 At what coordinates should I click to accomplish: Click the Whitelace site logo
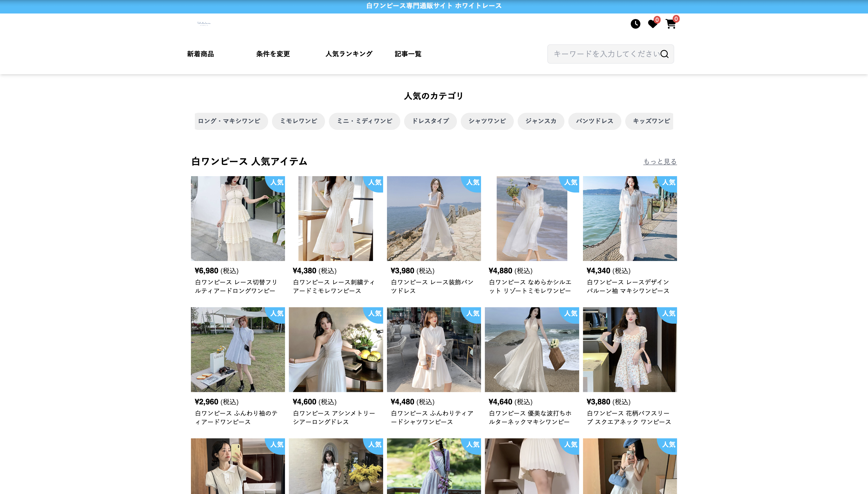point(204,23)
